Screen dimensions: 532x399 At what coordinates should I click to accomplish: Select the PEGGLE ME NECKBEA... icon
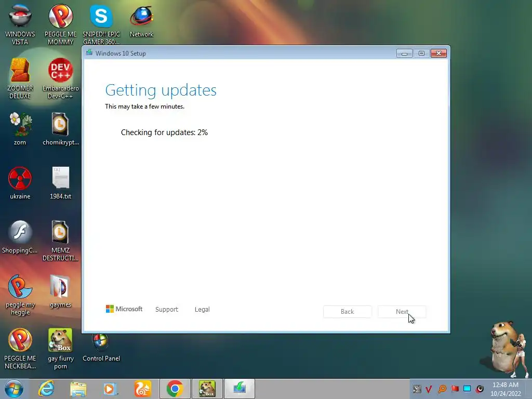(x=20, y=349)
